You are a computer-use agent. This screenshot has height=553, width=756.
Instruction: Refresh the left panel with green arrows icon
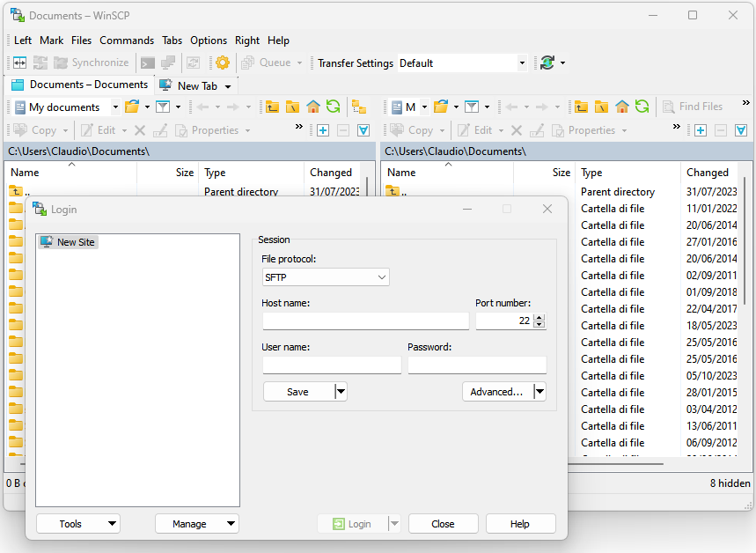(333, 107)
